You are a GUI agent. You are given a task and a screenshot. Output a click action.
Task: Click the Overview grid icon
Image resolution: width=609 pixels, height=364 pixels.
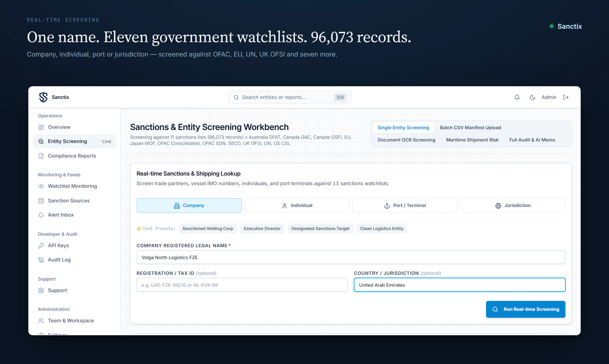click(41, 127)
